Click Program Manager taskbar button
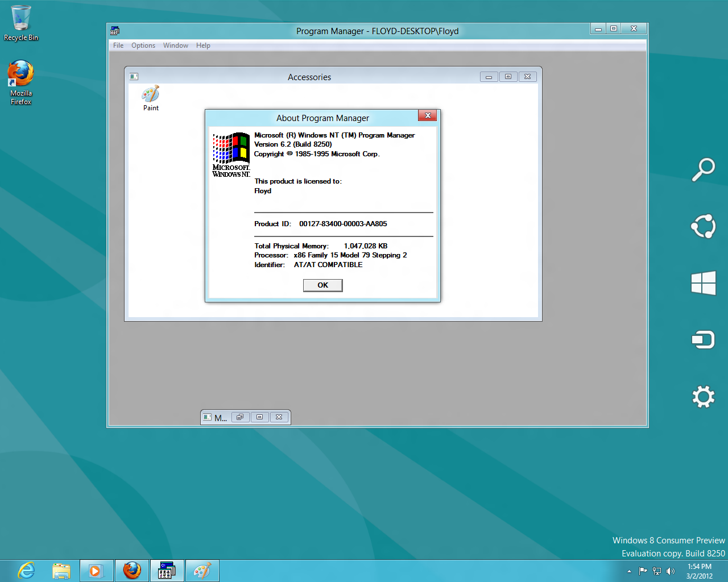Image resolution: width=728 pixels, height=582 pixels. [167, 571]
